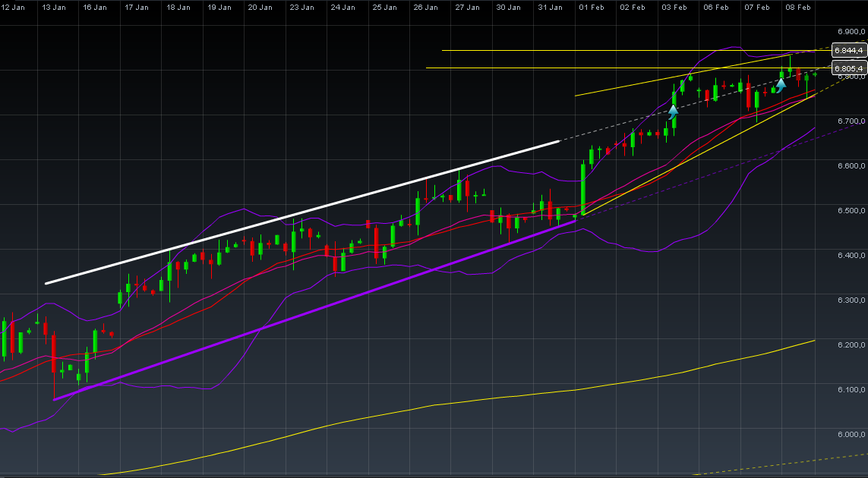
Task: Click the 6.000,0 price axis label
Action: coord(851,435)
